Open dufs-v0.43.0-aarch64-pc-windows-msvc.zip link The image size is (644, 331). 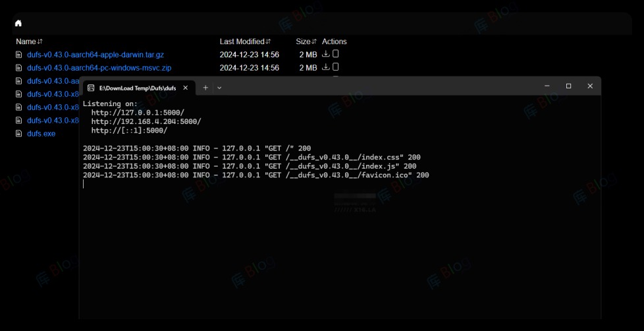(x=99, y=68)
